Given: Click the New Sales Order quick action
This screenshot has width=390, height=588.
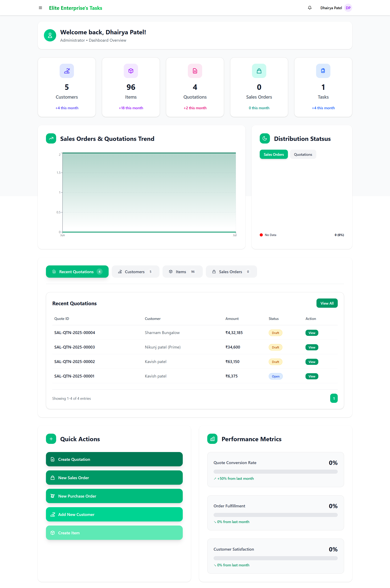Looking at the screenshot, I should coord(114,478).
